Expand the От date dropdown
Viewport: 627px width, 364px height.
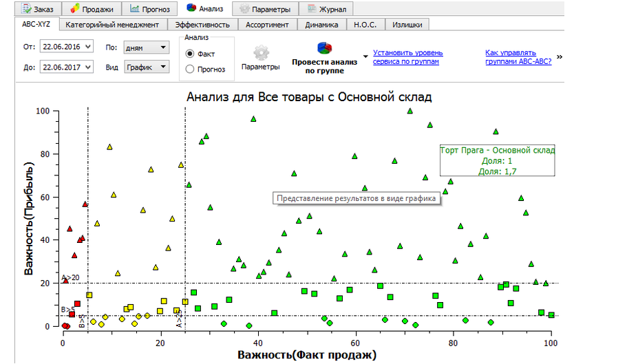point(88,47)
